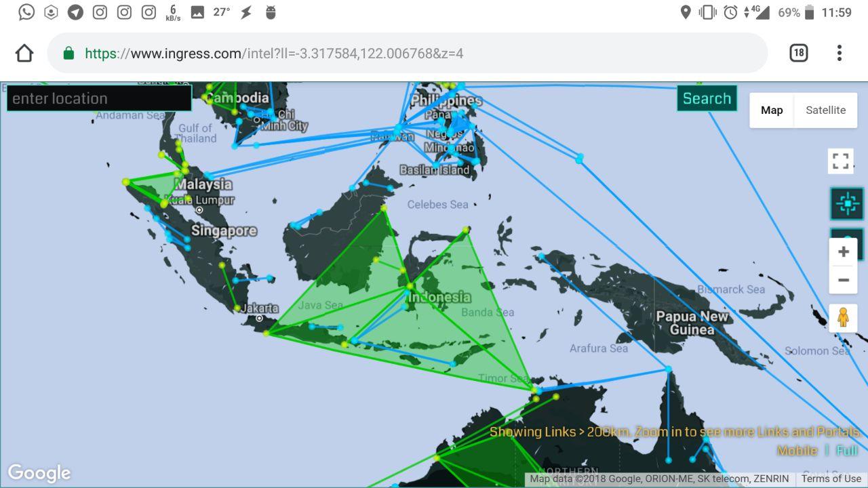
Task: Zoom in with the plus button
Action: pos(844,252)
